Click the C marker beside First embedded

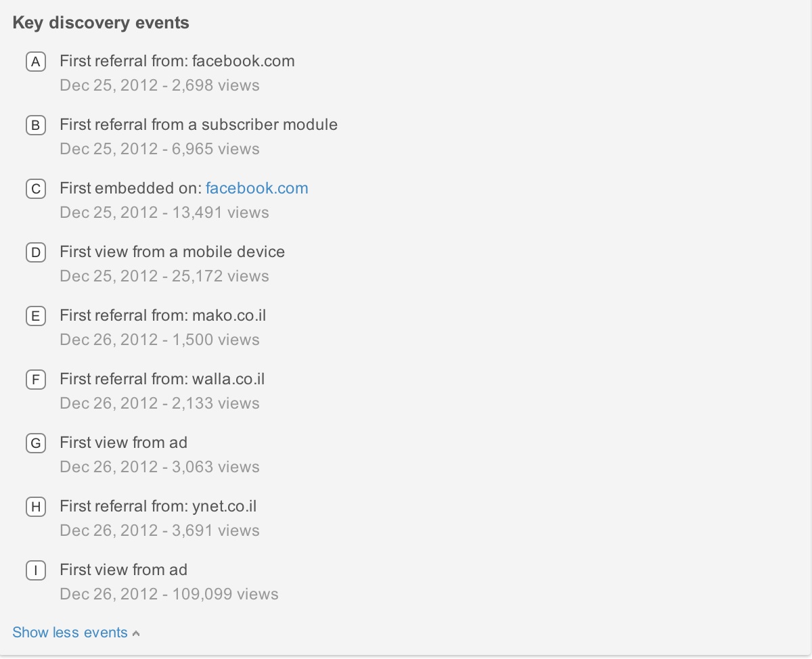point(36,189)
